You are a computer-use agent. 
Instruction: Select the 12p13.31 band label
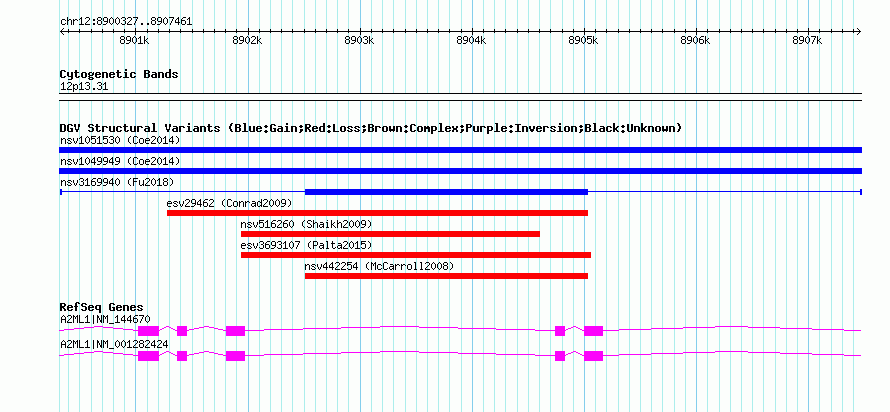pyautogui.click(x=83, y=87)
